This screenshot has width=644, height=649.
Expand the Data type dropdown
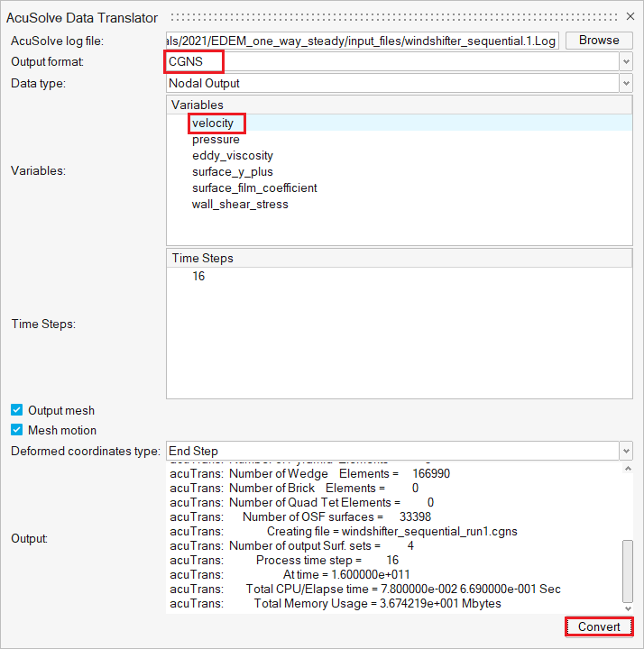tap(626, 83)
